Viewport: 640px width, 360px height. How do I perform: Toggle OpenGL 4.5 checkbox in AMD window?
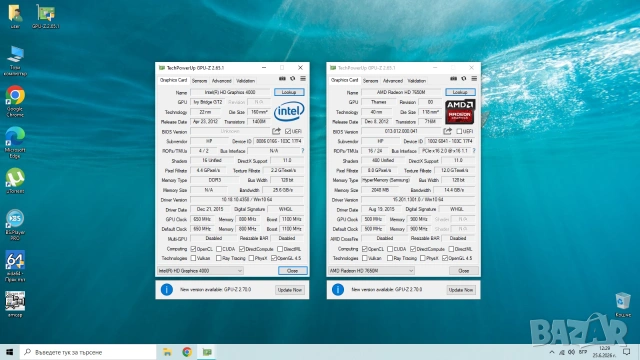click(x=445, y=258)
